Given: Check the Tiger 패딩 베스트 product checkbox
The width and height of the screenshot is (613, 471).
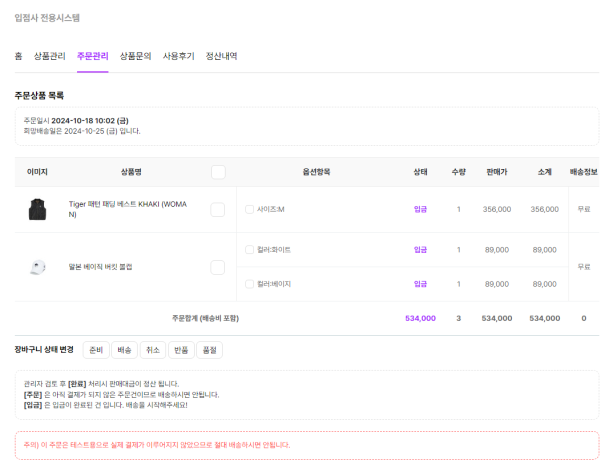Looking at the screenshot, I should [217, 210].
